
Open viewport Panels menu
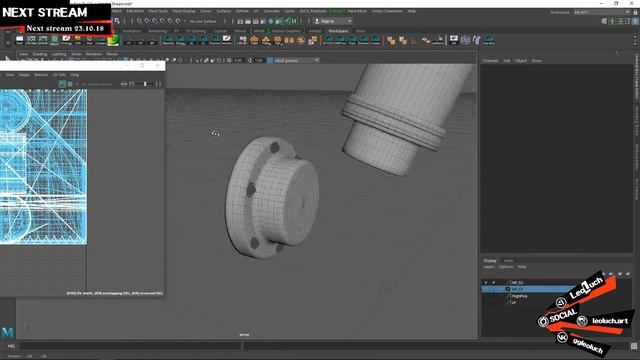112,54
